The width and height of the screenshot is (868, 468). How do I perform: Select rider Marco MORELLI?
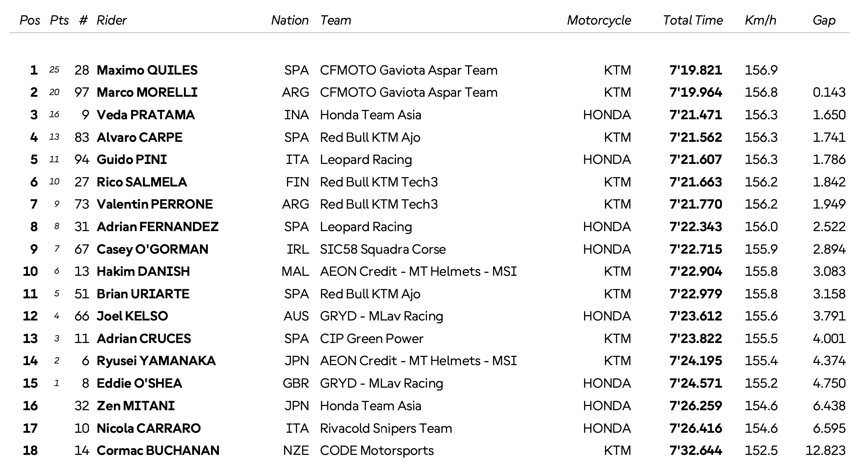(x=147, y=92)
